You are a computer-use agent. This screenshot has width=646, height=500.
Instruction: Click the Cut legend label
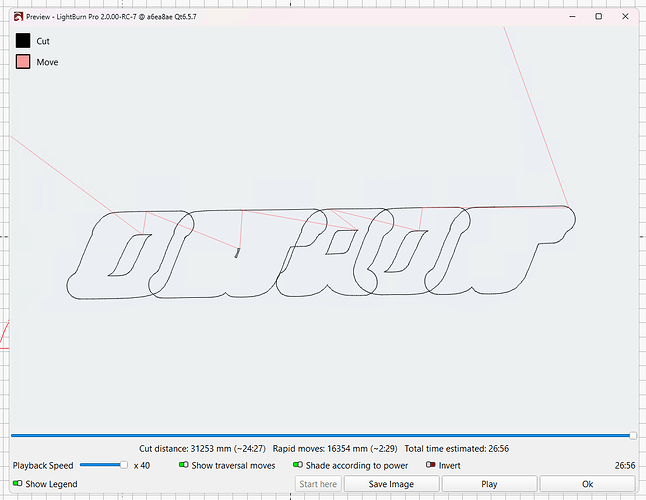coord(43,41)
